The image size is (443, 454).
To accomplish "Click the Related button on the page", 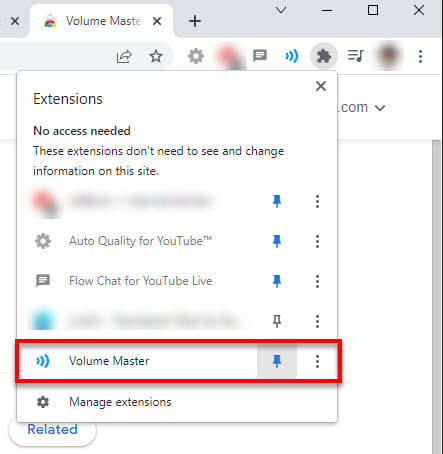I will (52, 430).
